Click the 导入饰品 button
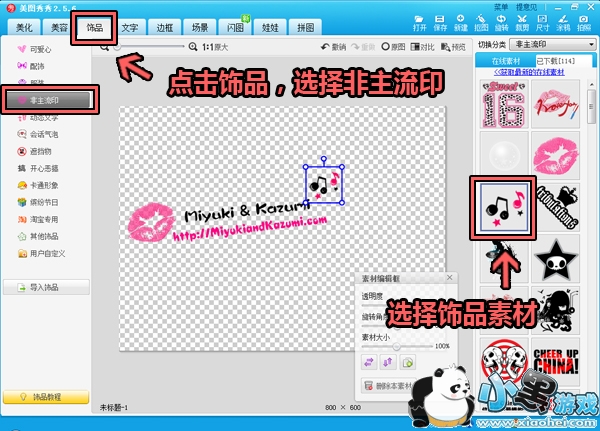Viewport: 600px width, 431px height. pos(46,287)
